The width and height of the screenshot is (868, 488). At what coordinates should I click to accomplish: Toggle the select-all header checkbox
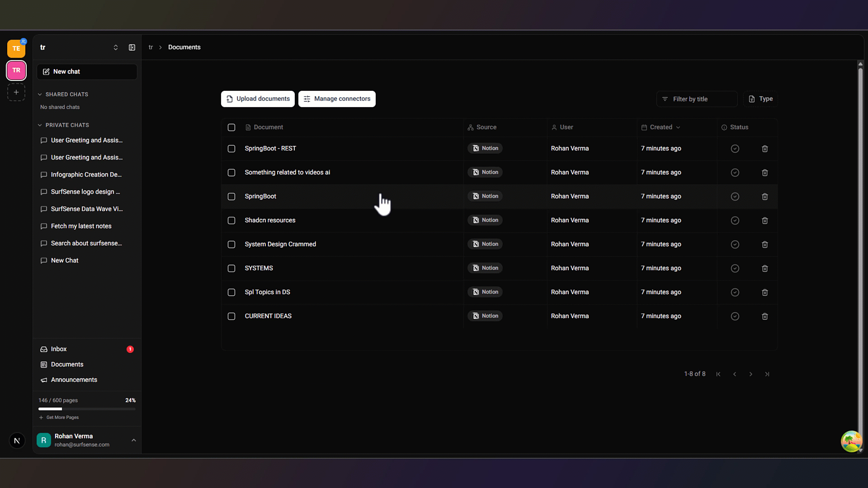[231, 127]
